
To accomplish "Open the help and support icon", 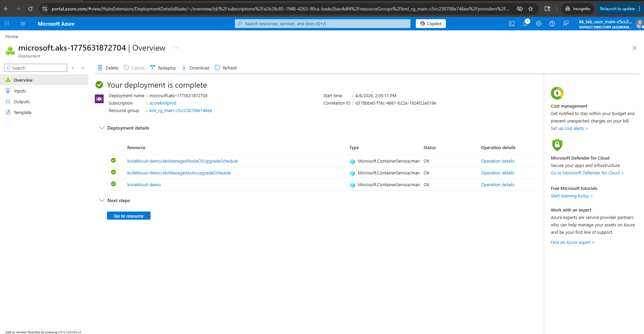I will coord(552,24).
